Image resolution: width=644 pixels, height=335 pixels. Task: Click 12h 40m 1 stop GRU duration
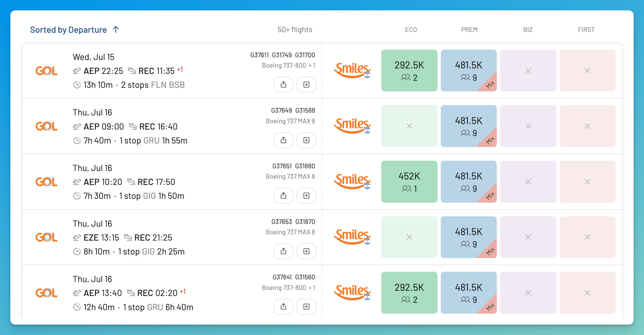point(133,307)
